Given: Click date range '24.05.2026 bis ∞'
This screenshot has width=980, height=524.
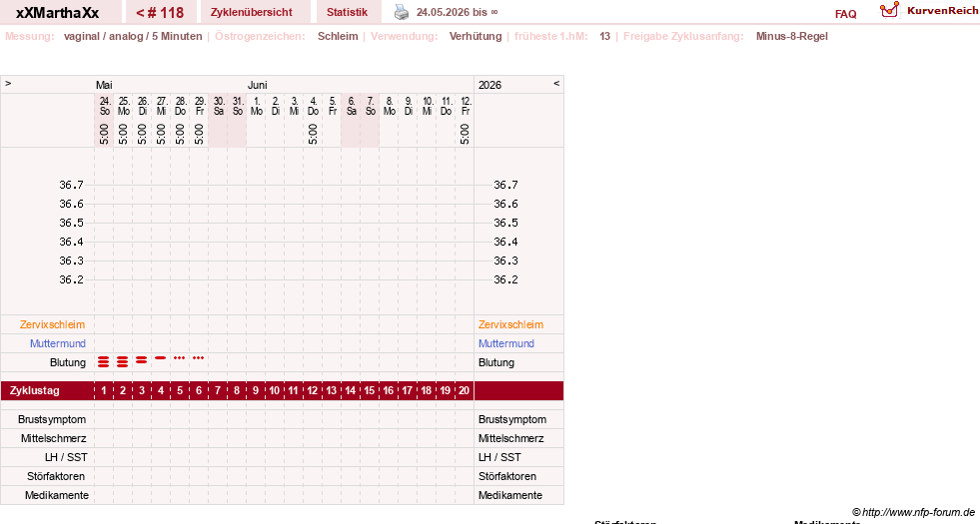Looking at the screenshot, I should pyautogui.click(x=457, y=12).
